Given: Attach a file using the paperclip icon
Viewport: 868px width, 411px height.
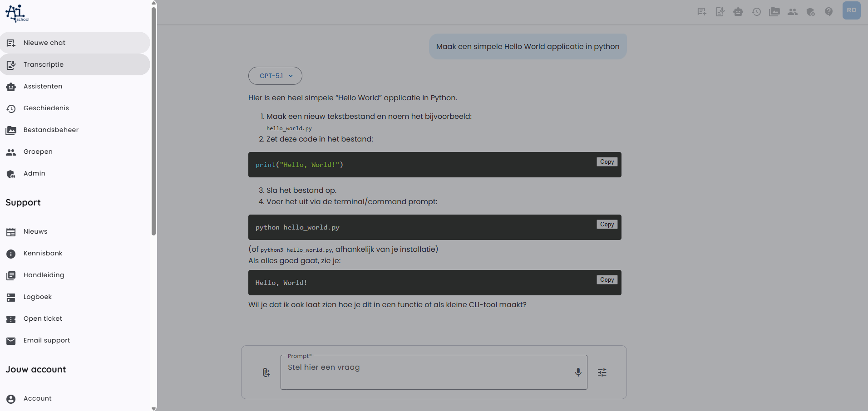Looking at the screenshot, I should pyautogui.click(x=266, y=372).
